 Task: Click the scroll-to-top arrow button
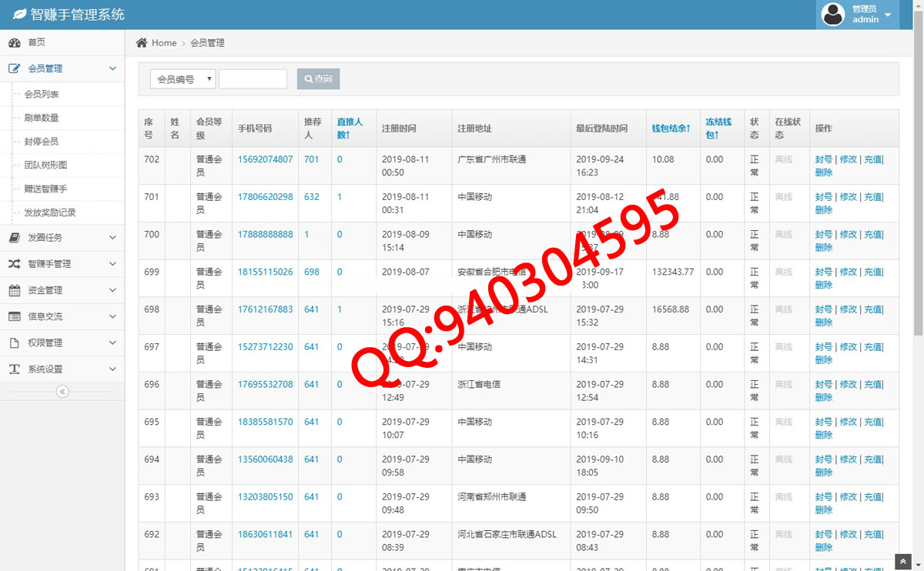[902, 561]
